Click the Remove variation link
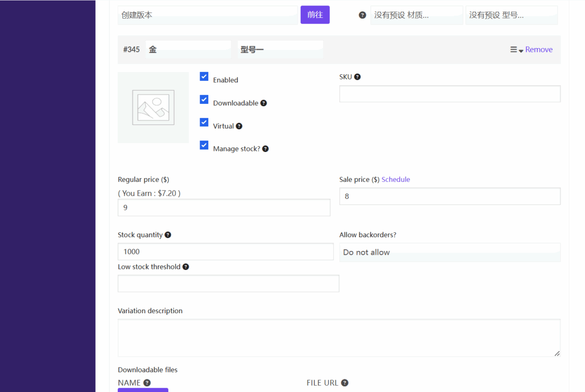Image resolution: width=585 pixels, height=392 pixels. point(538,49)
